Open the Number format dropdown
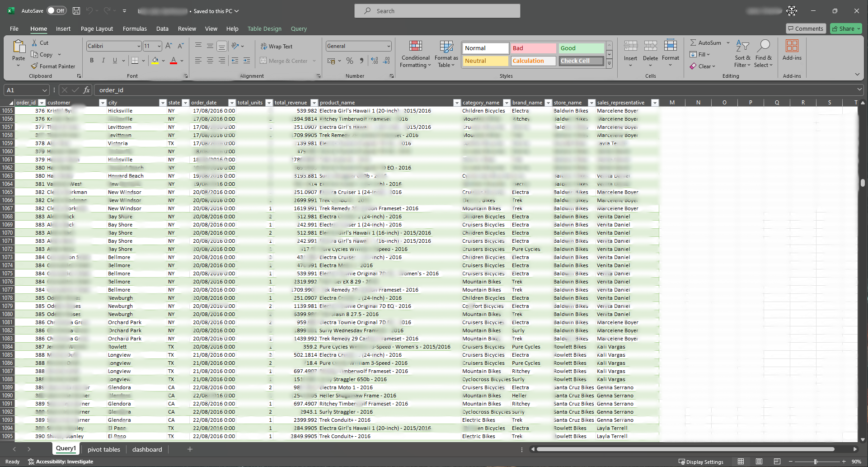The width and height of the screenshot is (868, 467). tap(389, 46)
